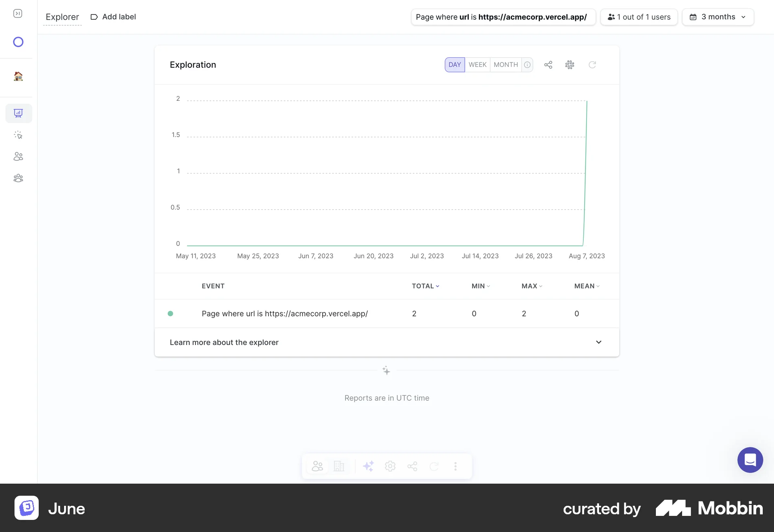This screenshot has height=532, width=774.
Task: Sort the table by TOTAL column
Action: [x=425, y=286]
